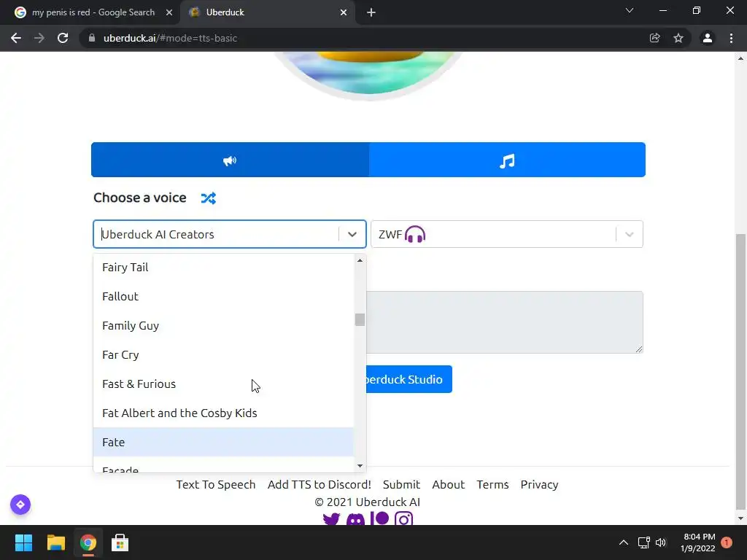Choose Family Guy in the dropdown

pyautogui.click(x=223, y=326)
